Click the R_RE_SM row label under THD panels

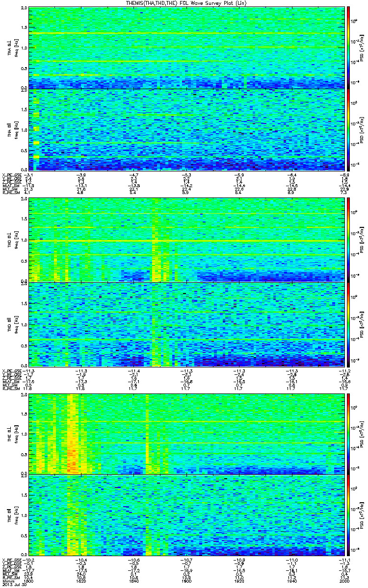(11, 389)
